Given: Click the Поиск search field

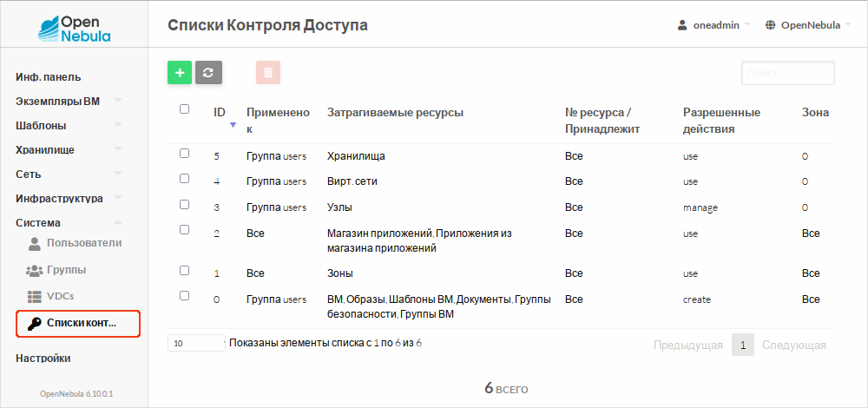Looking at the screenshot, I should (787, 73).
